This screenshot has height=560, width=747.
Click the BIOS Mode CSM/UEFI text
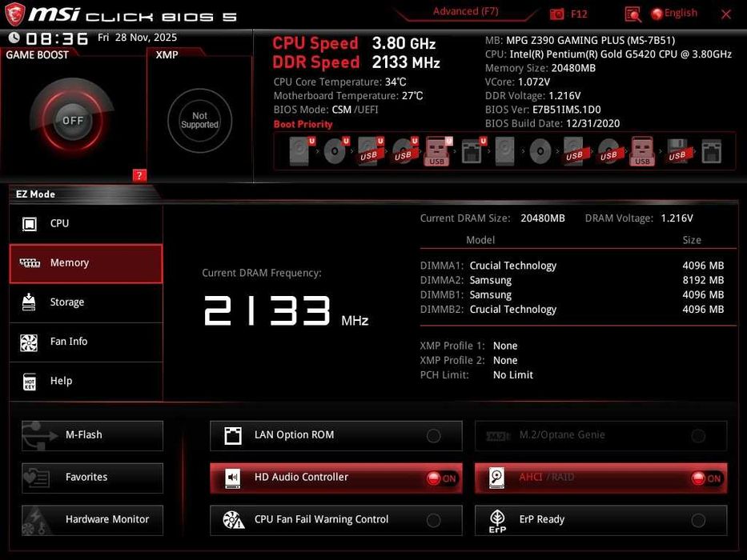coord(326,110)
